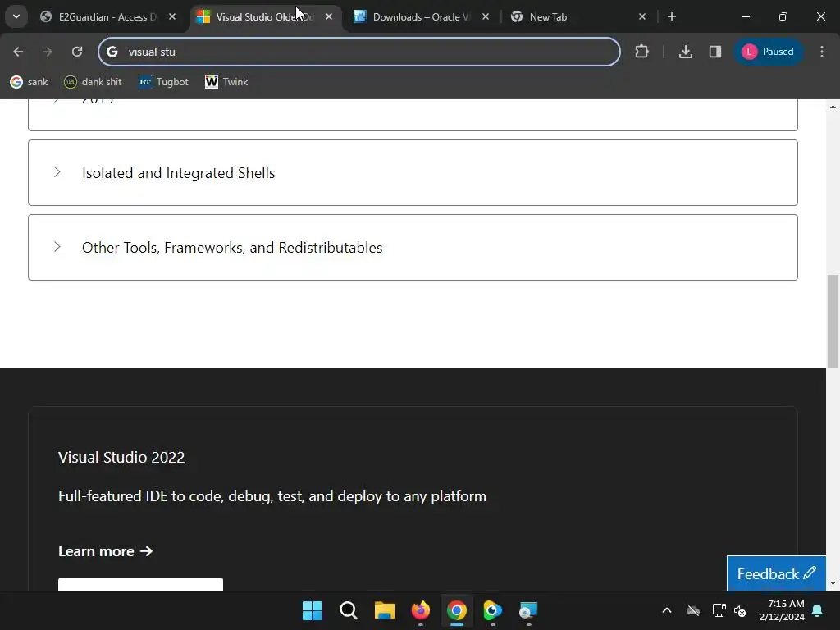Open the Chrome downloads icon
840x630 pixels.
click(685, 52)
